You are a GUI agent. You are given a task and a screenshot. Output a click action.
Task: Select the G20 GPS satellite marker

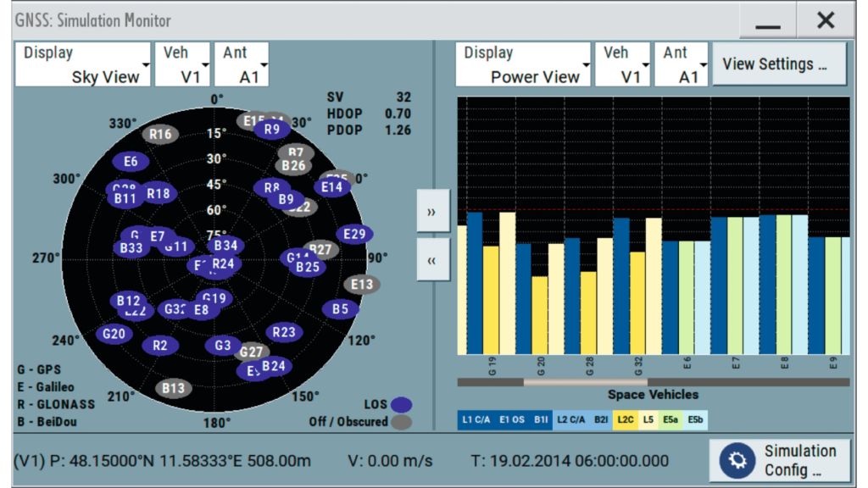(x=114, y=334)
